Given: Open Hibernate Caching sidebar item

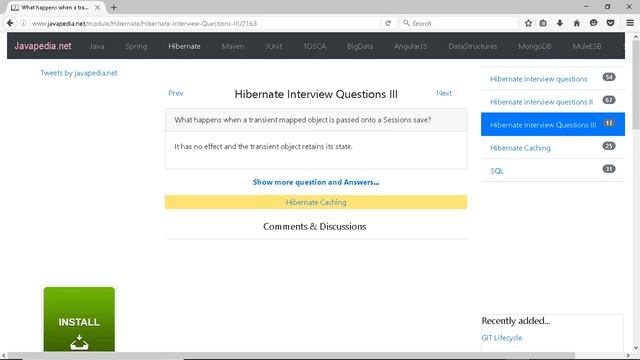Looking at the screenshot, I should pos(552,147).
